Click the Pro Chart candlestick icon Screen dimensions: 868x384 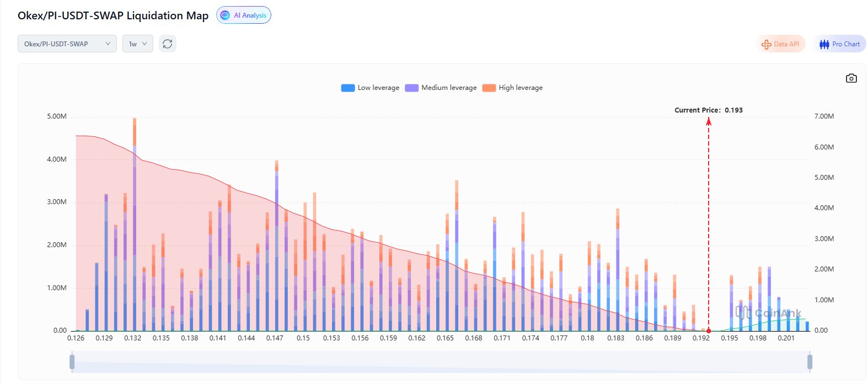click(824, 44)
